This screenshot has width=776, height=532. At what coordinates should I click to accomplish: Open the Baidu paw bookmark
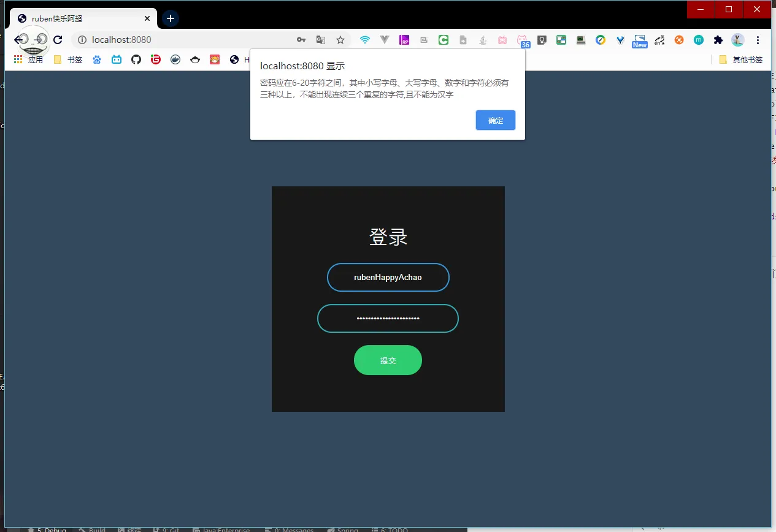(x=97, y=59)
